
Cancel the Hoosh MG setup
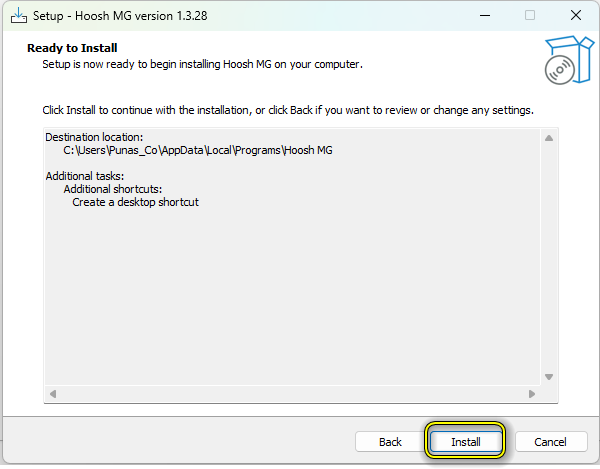(x=550, y=442)
